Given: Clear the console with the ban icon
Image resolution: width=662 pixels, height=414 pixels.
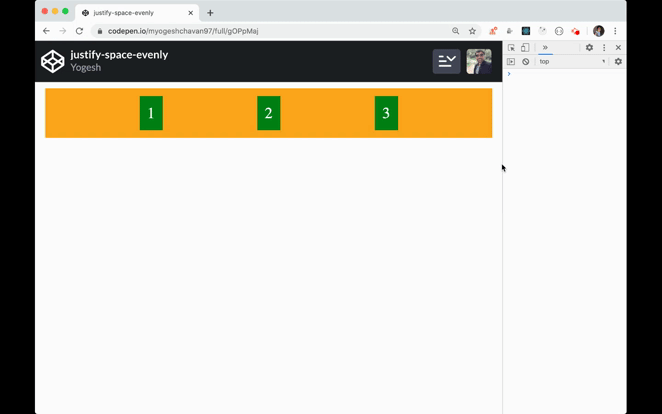Looking at the screenshot, I should tap(526, 62).
